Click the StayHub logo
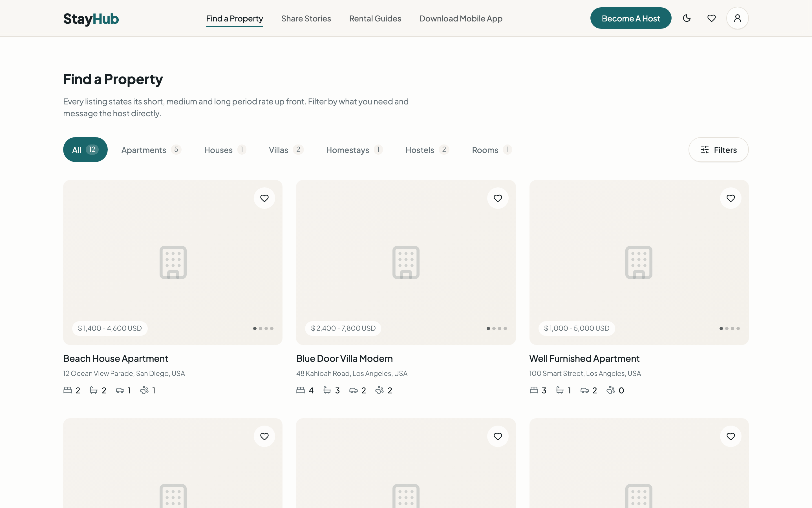This screenshot has width=812, height=508. 91,19
